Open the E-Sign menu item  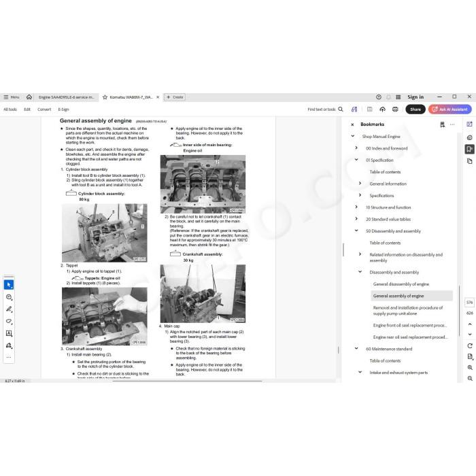[63, 109]
